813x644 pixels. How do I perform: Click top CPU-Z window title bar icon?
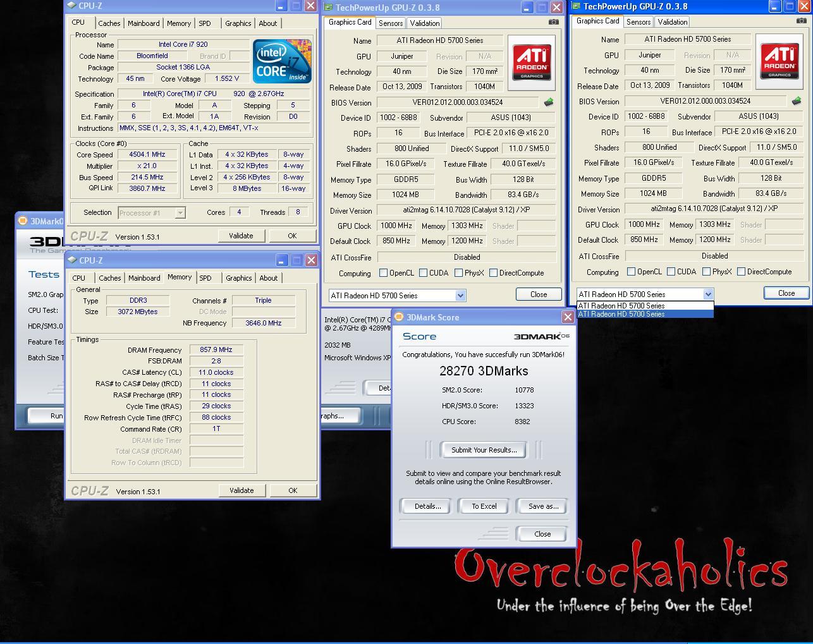[72, 6]
